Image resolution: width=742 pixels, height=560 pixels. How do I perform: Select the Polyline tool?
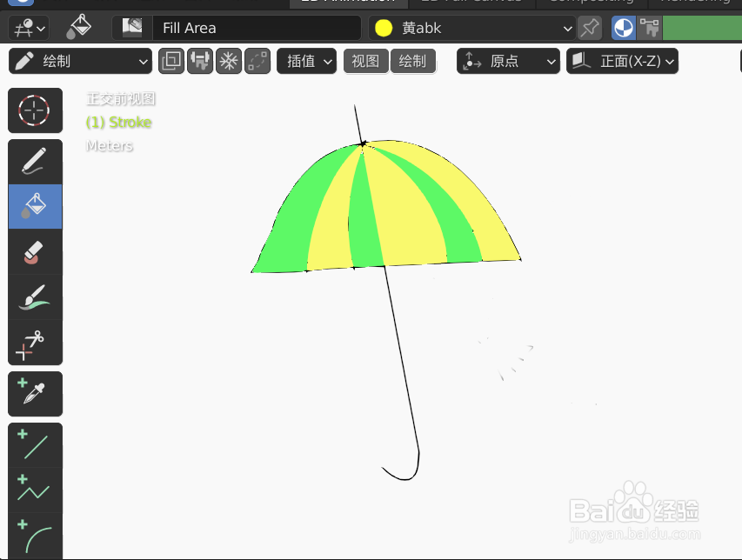pyautogui.click(x=35, y=490)
